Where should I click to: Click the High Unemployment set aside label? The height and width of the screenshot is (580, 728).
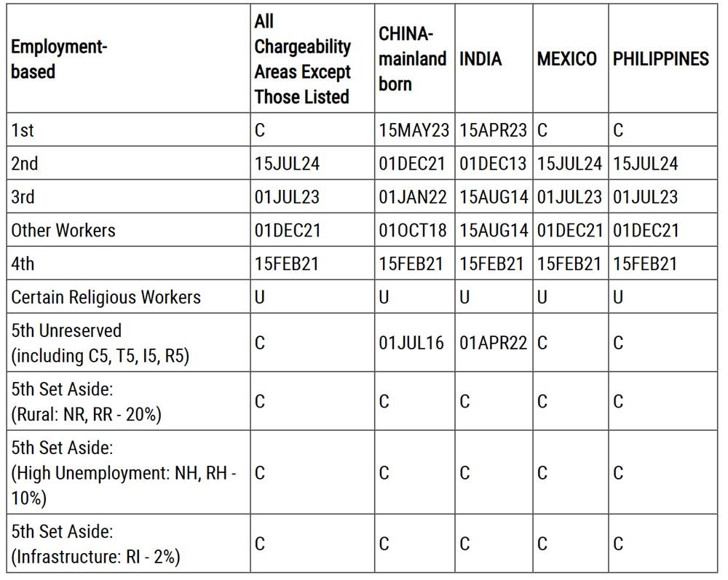(123, 473)
